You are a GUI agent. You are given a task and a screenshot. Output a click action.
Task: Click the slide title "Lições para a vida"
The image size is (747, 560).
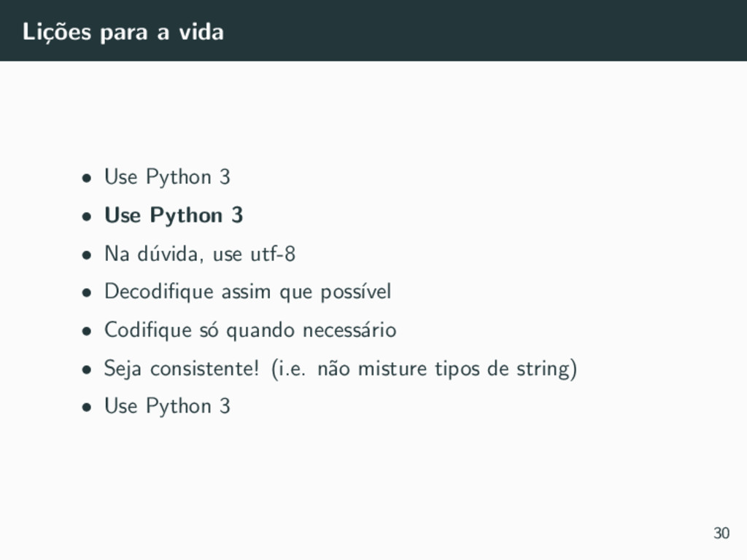(123, 32)
